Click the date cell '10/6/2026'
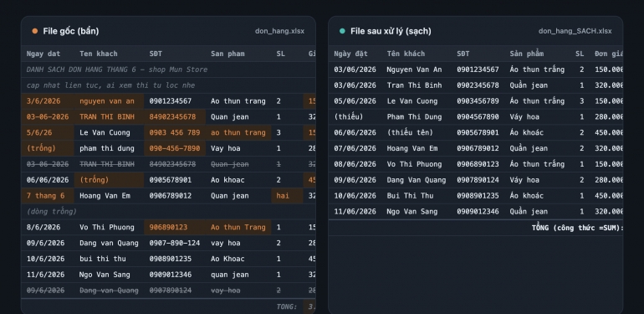644x314 pixels. (x=45, y=259)
